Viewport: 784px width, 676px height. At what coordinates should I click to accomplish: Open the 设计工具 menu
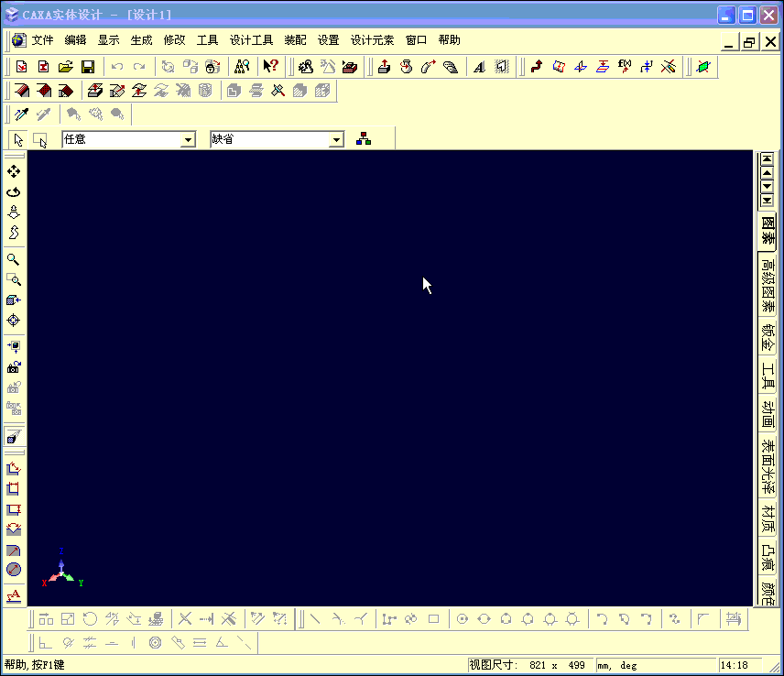(x=251, y=40)
